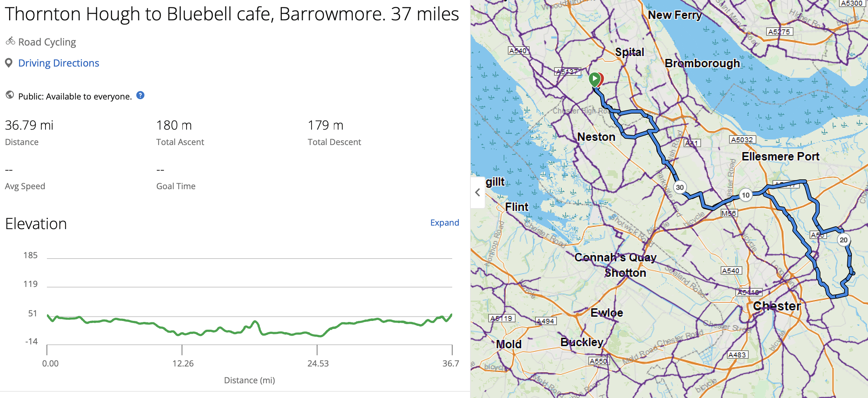Expand the Elevation chart
The height and width of the screenshot is (398, 868).
[444, 222]
